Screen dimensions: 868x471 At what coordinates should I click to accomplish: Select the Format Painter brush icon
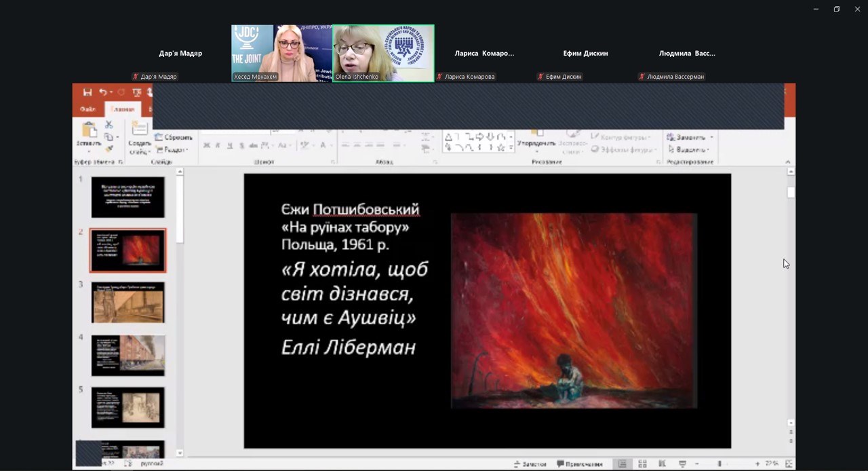point(108,149)
